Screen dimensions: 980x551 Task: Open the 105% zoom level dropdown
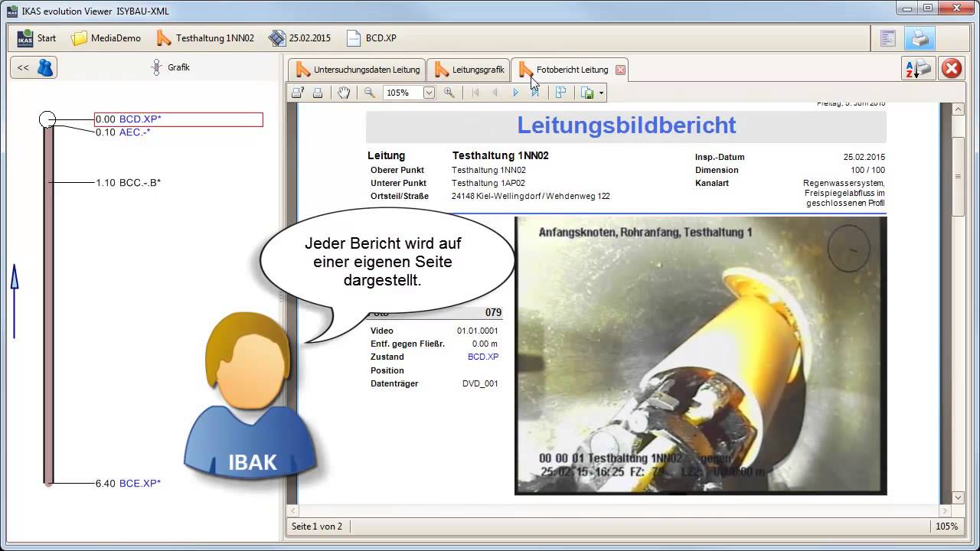(x=429, y=93)
